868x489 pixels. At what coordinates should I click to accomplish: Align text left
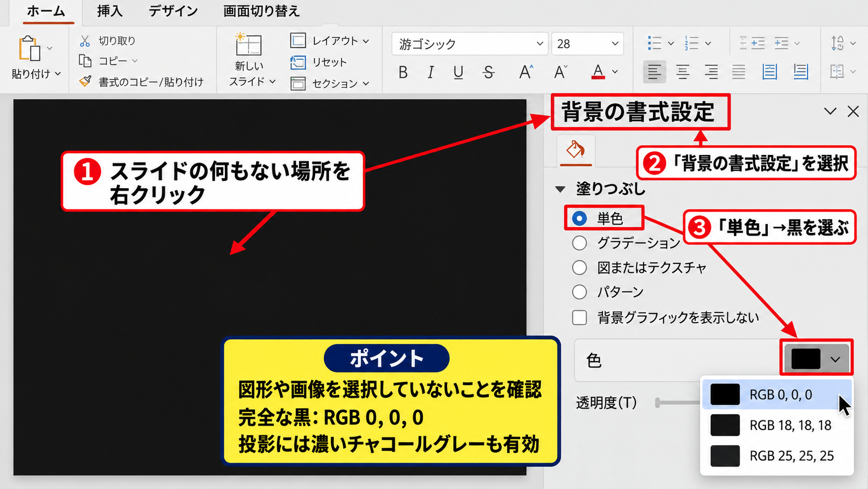point(654,72)
